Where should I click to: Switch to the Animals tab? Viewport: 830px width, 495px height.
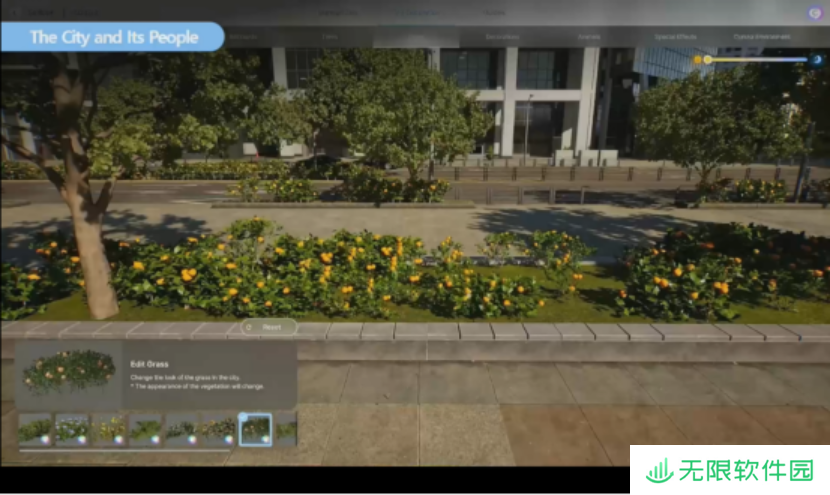[x=589, y=37]
